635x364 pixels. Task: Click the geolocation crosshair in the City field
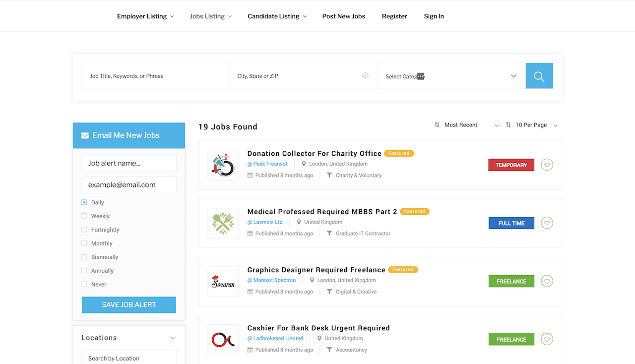pyautogui.click(x=365, y=75)
